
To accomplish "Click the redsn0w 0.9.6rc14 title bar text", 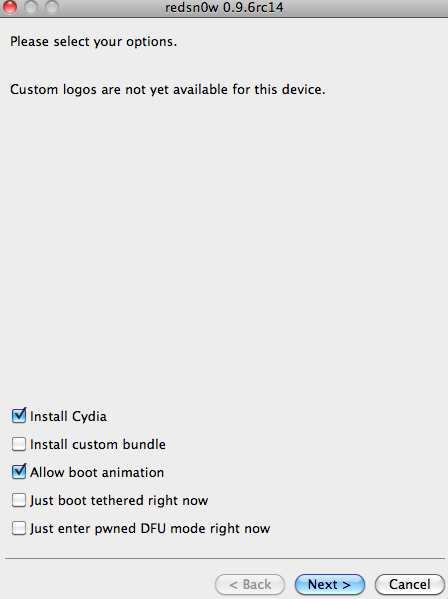I will (224, 7).
